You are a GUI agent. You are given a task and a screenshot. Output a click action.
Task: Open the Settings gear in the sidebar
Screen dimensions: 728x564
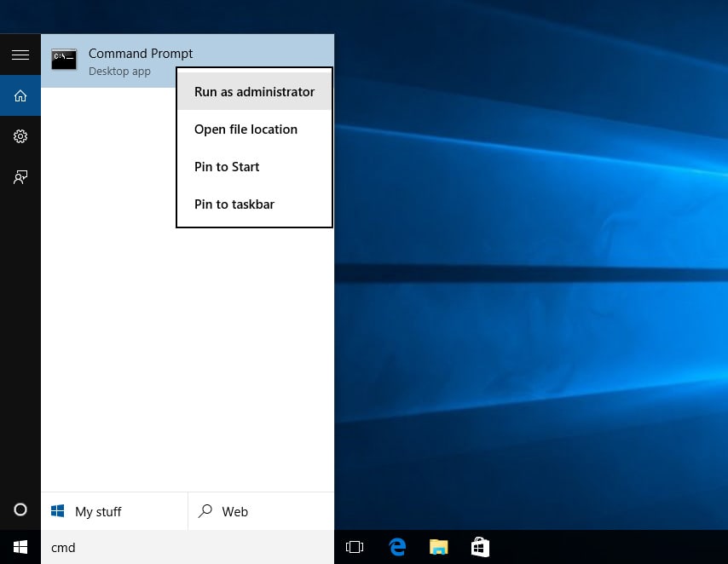(x=20, y=136)
